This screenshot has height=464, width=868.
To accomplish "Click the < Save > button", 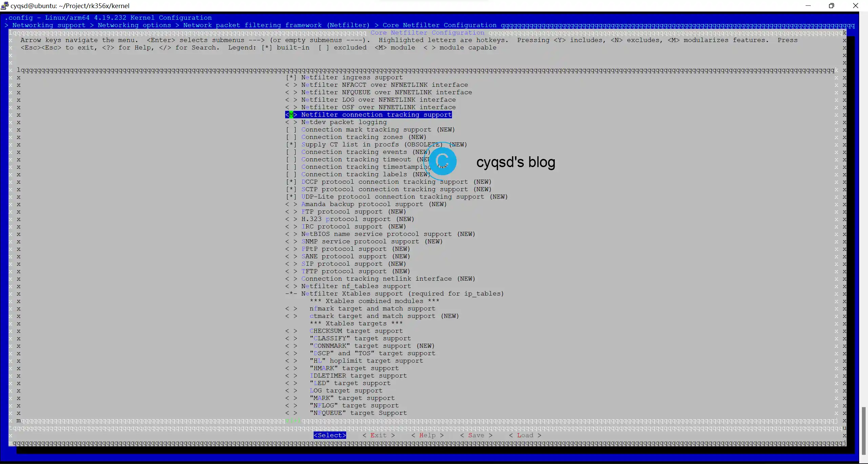I will tap(476, 435).
